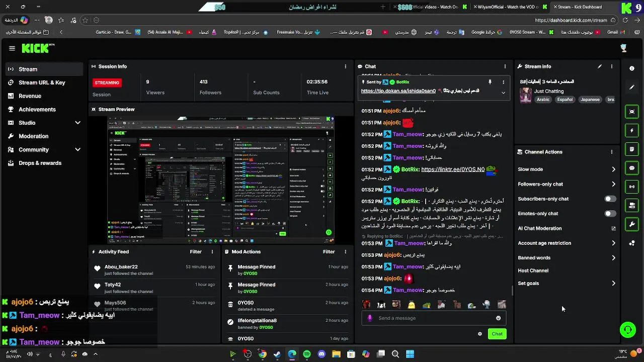Toggle wrench channel actions widget icon
Screen dimensions: 644x362
tap(632, 224)
